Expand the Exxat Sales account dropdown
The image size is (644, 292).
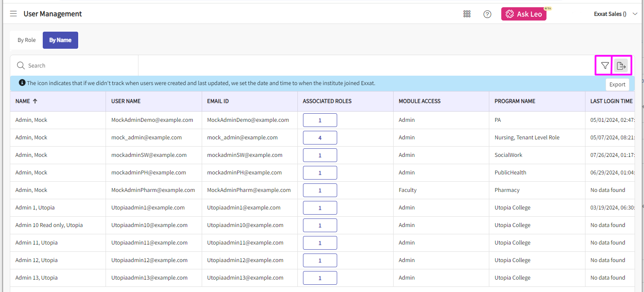(x=635, y=14)
